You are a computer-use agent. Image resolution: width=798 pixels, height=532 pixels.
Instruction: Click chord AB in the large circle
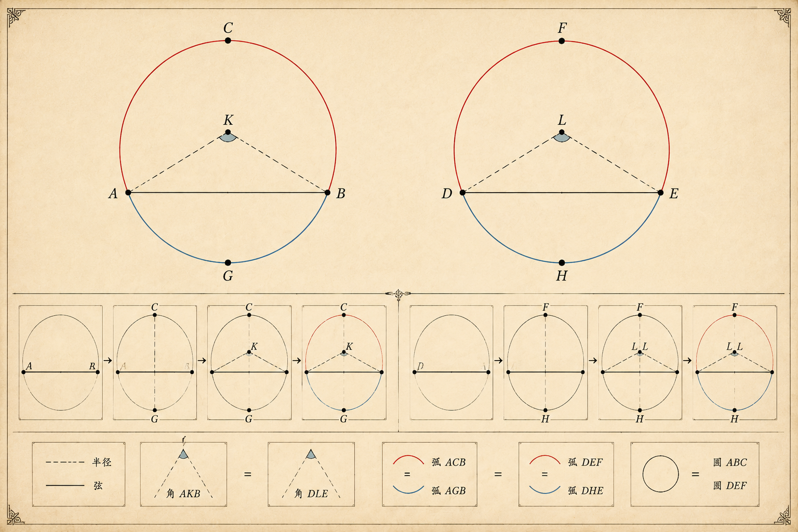[228, 193]
